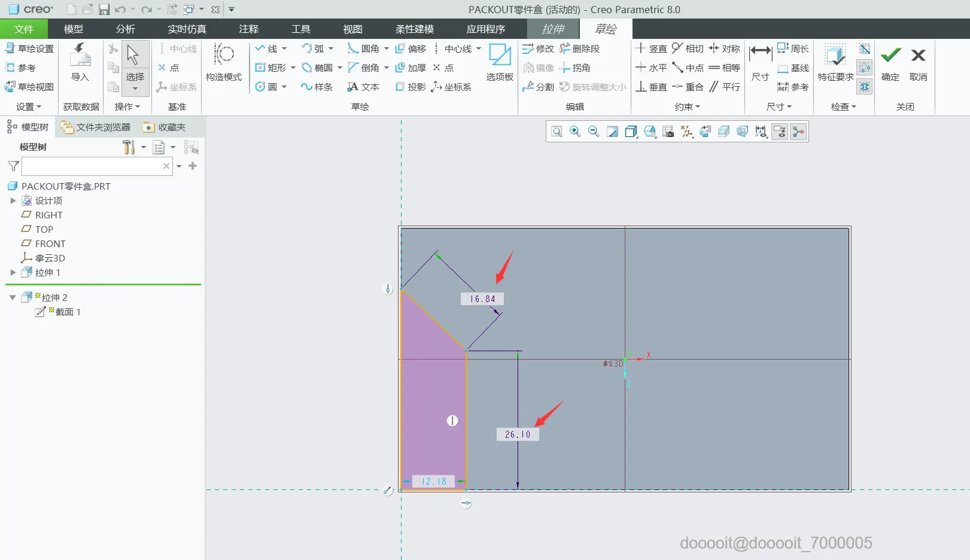Open the 矩形 (Rectangle) dropdown arrow

293,68
